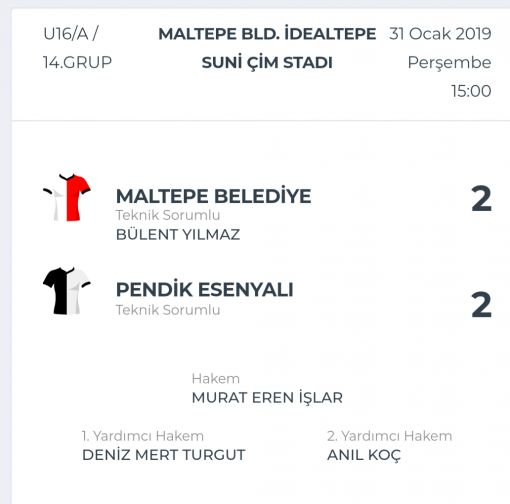Open the MALTEPE BELEDİYE team name

pos(213,196)
